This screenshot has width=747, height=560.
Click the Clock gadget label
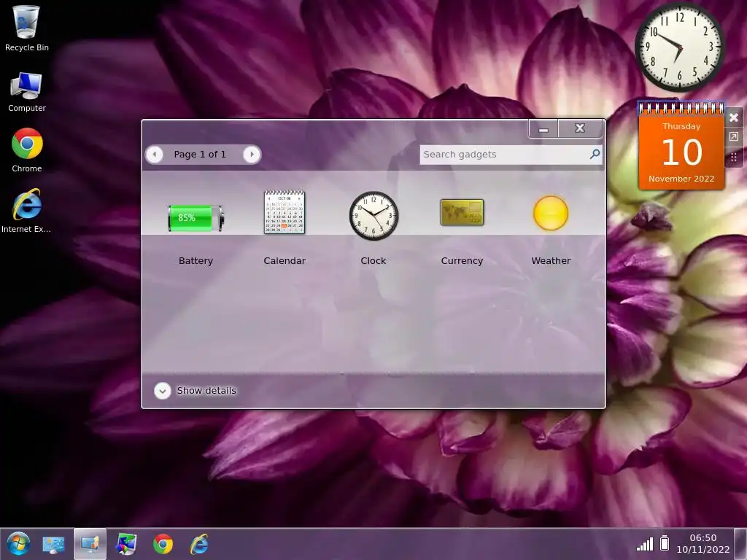(373, 260)
